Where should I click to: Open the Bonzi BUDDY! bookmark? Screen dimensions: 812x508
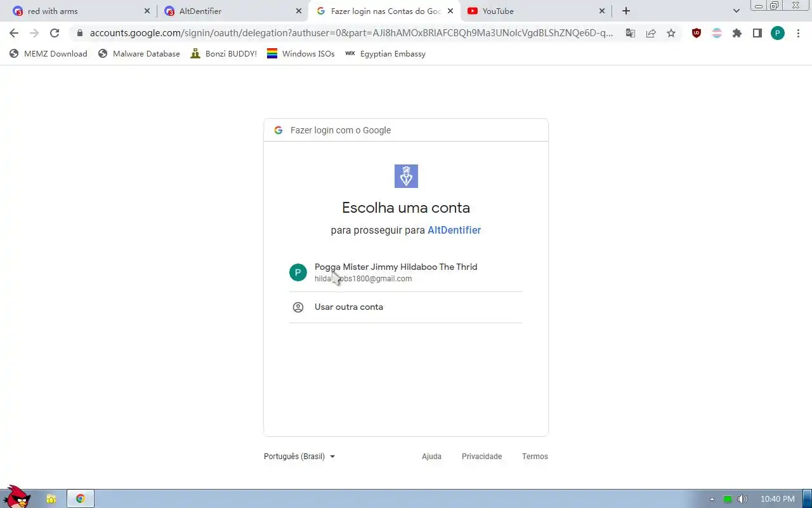pos(224,54)
